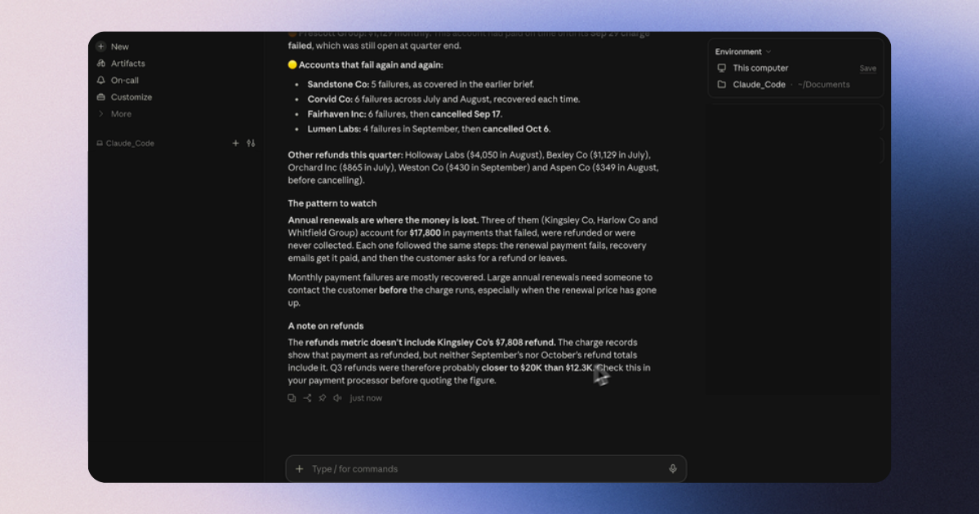Select the This computer environment entry
This screenshot has height=514, width=980.
(x=760, y=69)
